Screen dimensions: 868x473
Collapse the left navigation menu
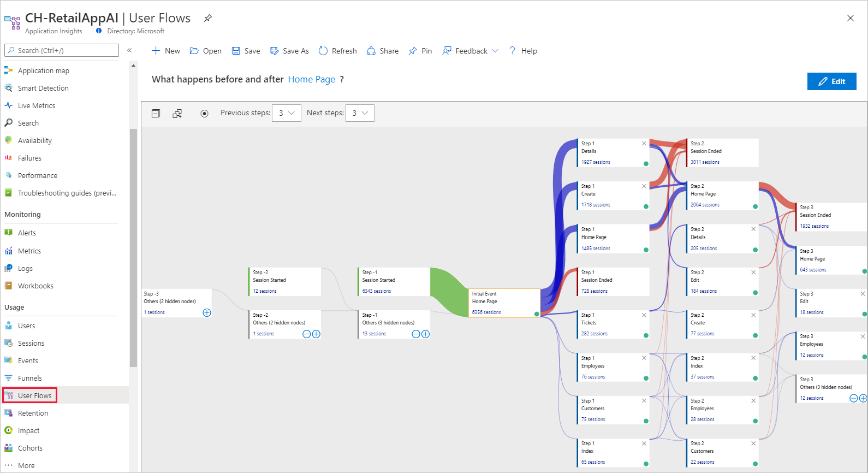tap(129, 50)
